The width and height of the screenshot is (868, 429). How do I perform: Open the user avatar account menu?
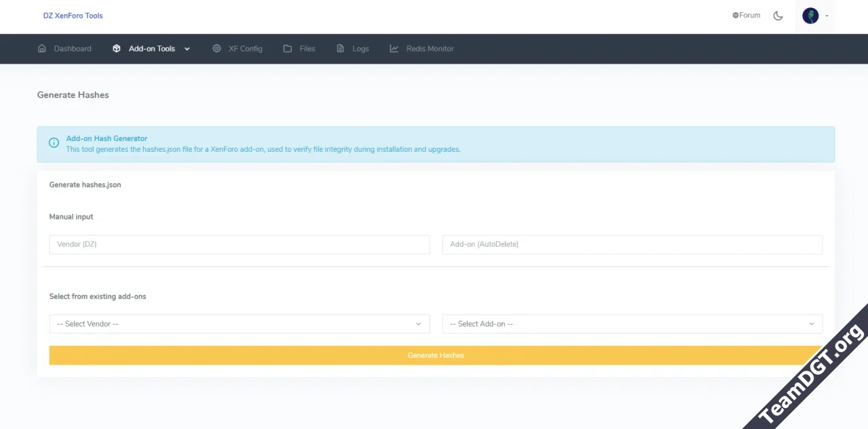810,16
